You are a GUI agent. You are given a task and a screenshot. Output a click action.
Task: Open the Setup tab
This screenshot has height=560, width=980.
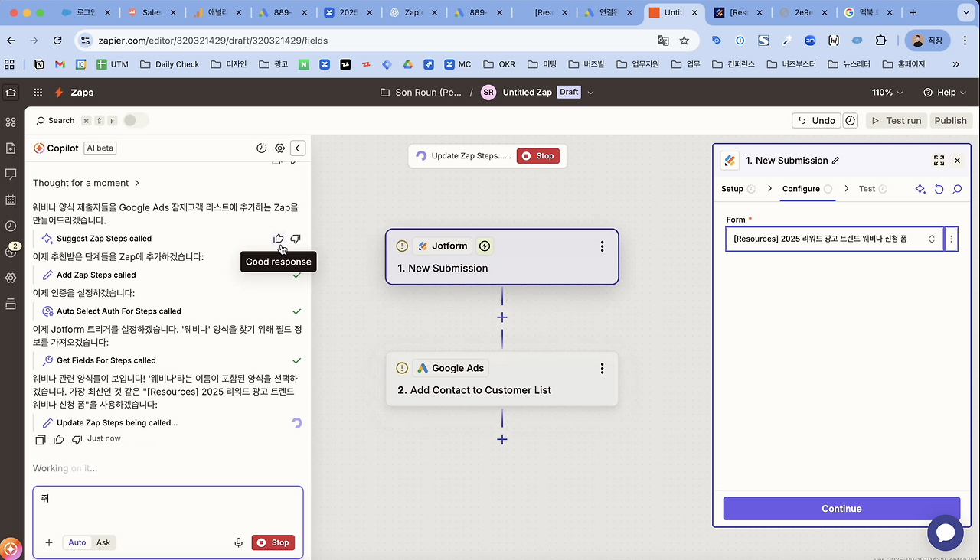(738, 189)
